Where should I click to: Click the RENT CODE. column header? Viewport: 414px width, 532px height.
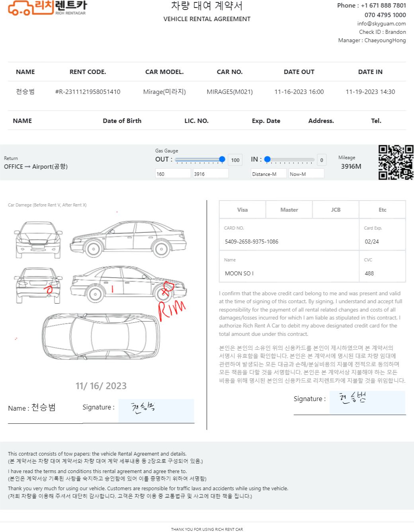coord(88,72)
